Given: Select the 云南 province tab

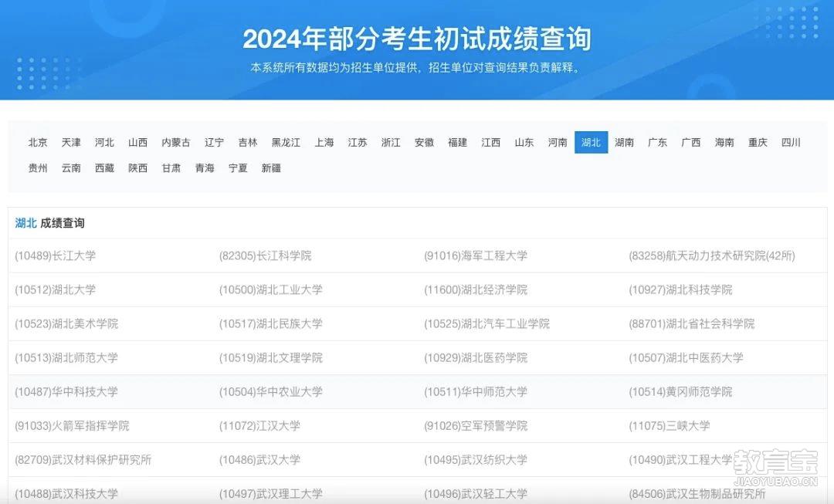Looking at the screenshot, I should [71, 168].
